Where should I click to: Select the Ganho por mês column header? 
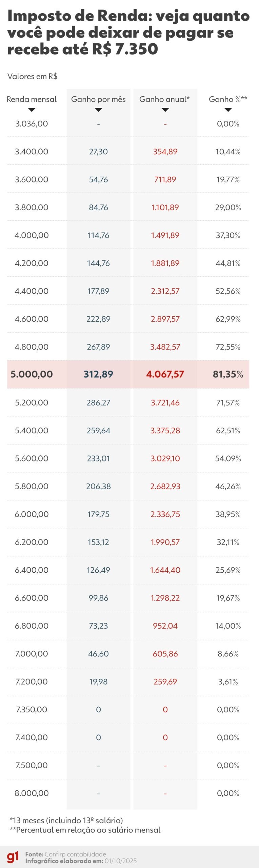(x=98, y=99)
